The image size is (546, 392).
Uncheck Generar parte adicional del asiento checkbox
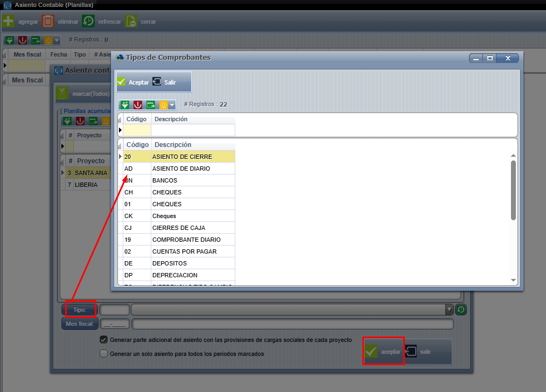coord(103,339)
